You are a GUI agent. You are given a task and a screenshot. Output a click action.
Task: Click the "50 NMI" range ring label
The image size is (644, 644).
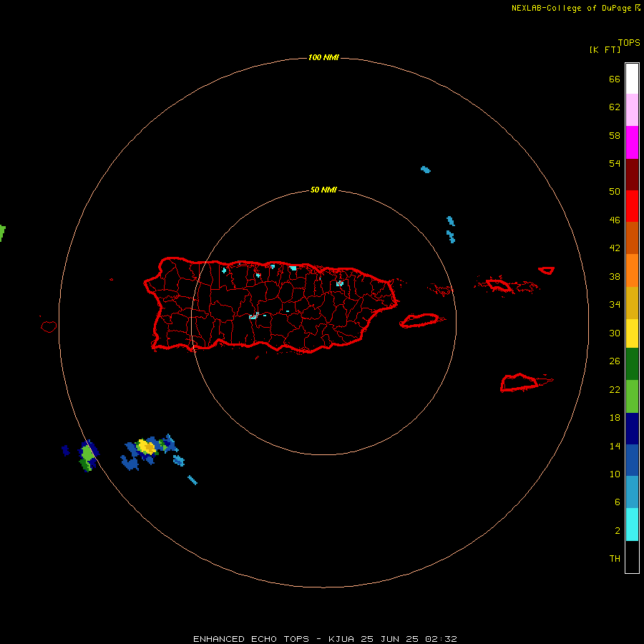(x=323, y=190)
